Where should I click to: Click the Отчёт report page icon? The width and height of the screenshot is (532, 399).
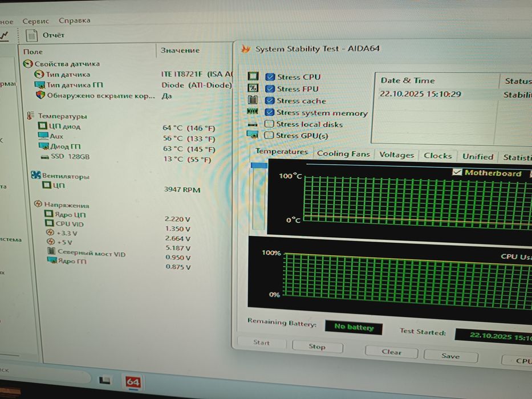[31, 35]
